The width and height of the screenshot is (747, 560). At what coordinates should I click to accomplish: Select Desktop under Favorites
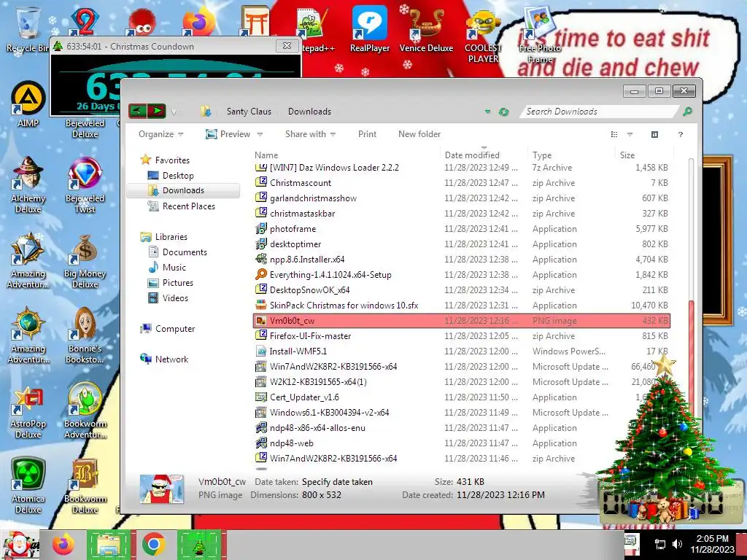click(x=178, y=175)
